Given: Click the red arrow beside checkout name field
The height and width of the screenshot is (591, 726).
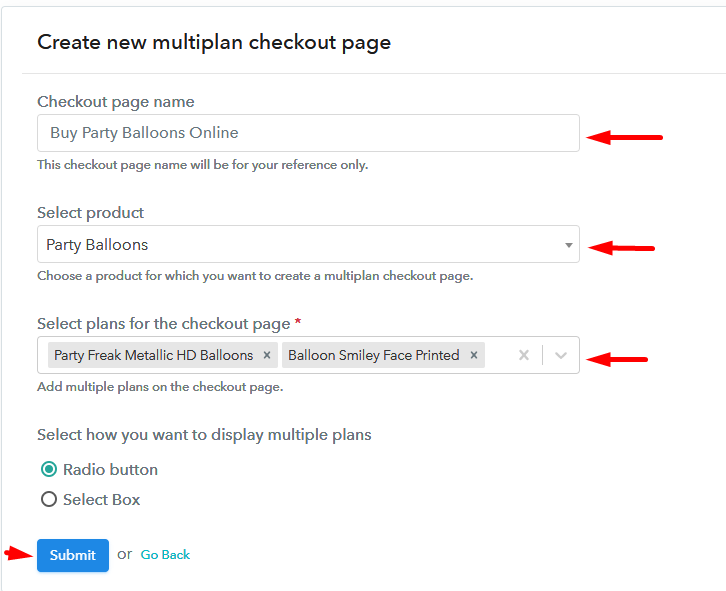Looking at the screenshot, I should pyautogui.click(x=624, y=137).
